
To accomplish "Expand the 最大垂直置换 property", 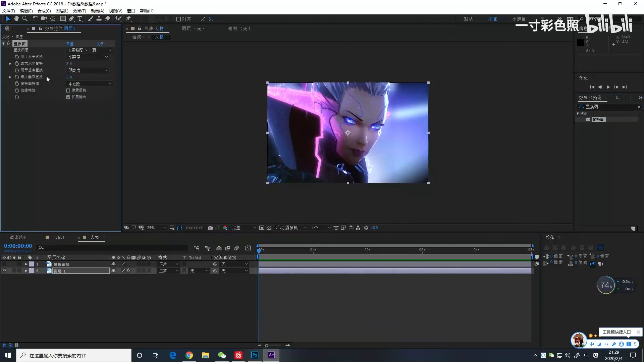I will (10, 77).
